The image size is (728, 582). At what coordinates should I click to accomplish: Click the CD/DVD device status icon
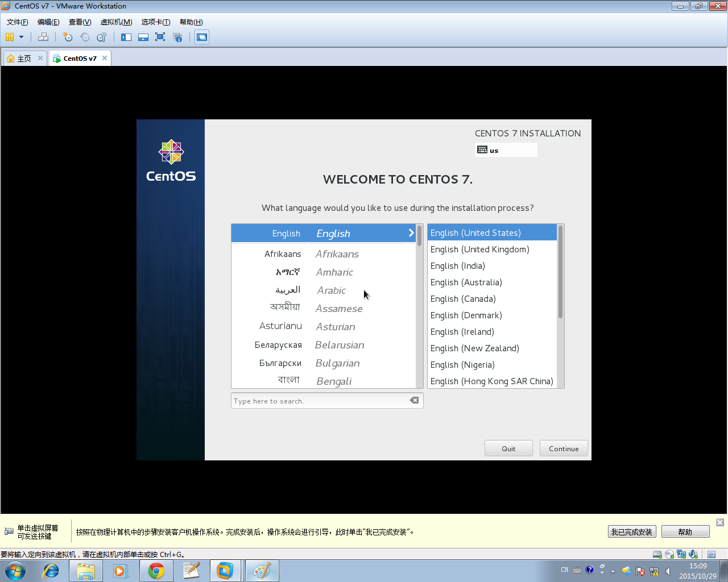pos(669,554)
